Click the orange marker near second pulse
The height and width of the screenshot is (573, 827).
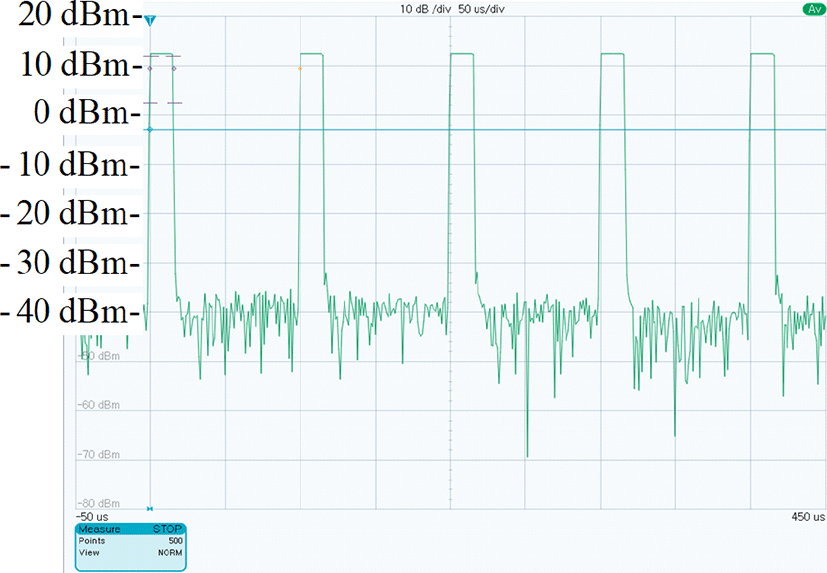point(300,69)
